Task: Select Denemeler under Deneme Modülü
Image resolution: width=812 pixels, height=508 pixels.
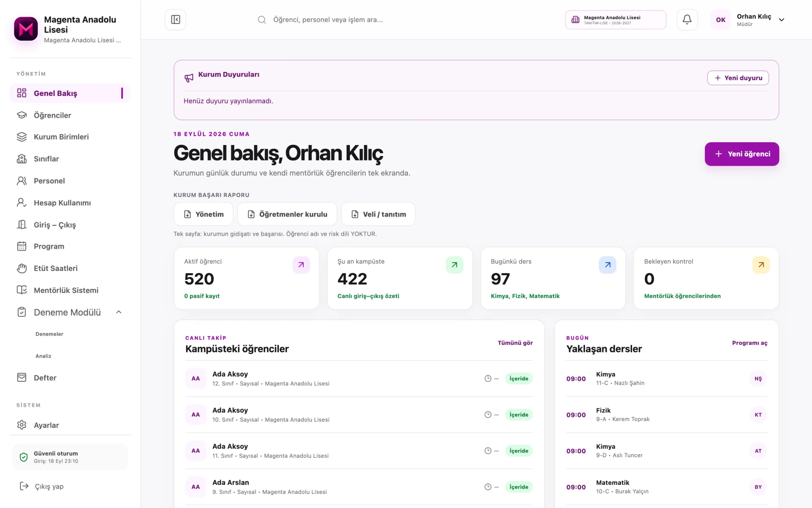Action: (49, 334)
